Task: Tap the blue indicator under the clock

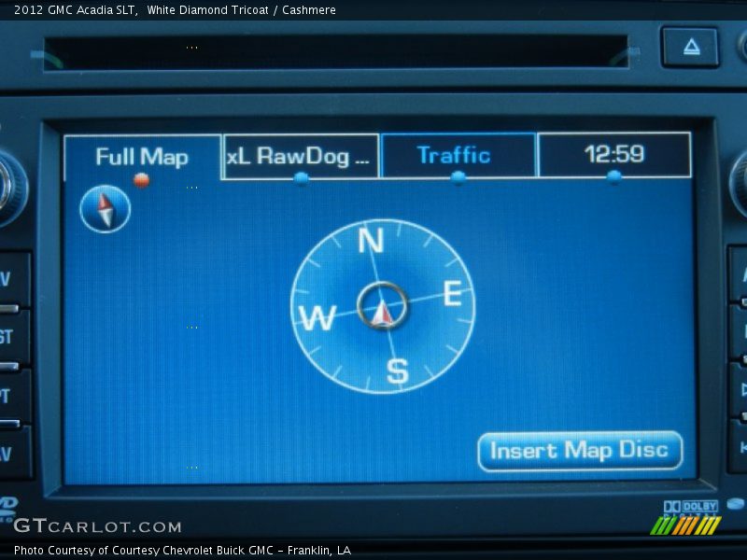Action: 613,176
